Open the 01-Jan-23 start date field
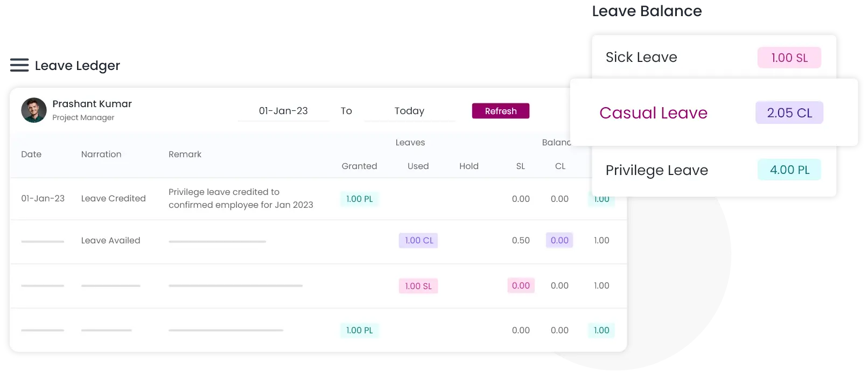This screenshot has width=868, height=371. click(283, 111)
